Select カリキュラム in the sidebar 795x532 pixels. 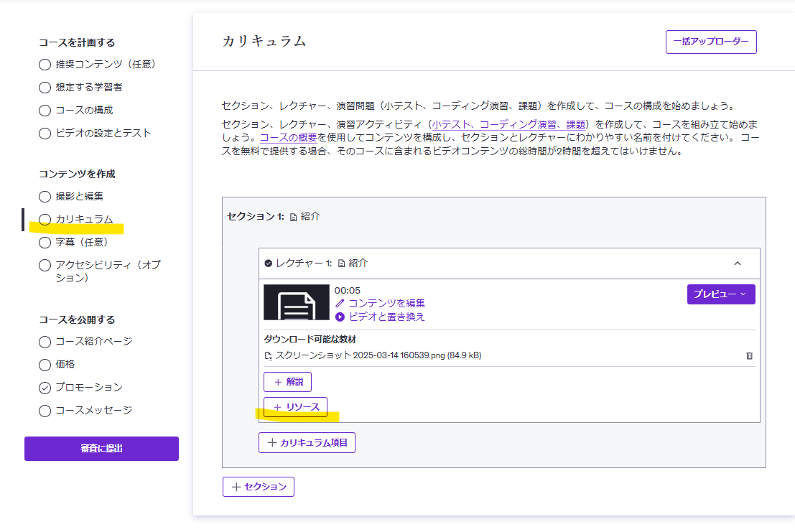pos(76,220)
